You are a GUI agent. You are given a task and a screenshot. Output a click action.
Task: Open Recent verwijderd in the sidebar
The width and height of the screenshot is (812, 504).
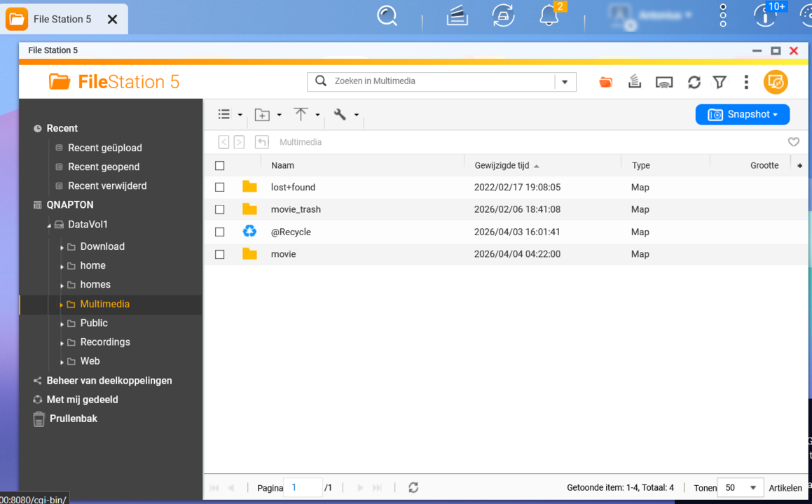[107, 185]
